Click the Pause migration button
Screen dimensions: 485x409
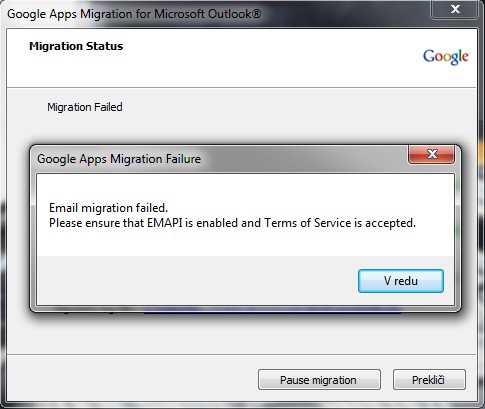(319, 380)
